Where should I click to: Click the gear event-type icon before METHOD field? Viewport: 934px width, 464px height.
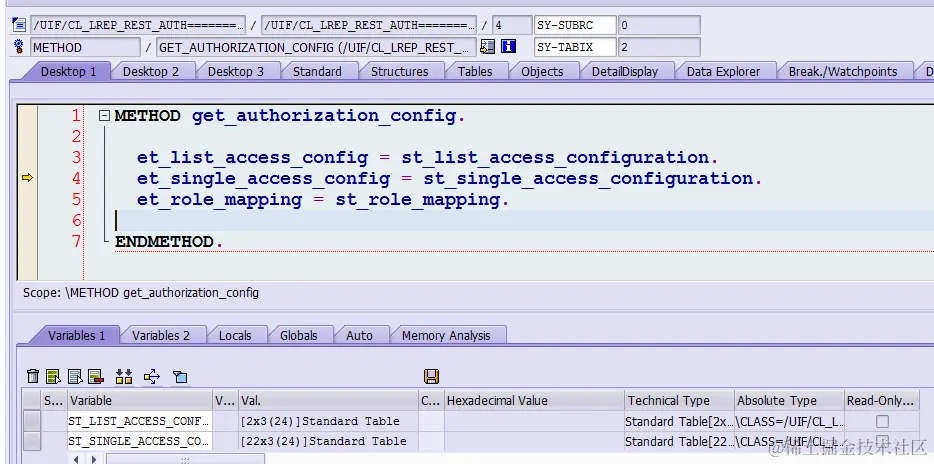[x=19, y=46]
